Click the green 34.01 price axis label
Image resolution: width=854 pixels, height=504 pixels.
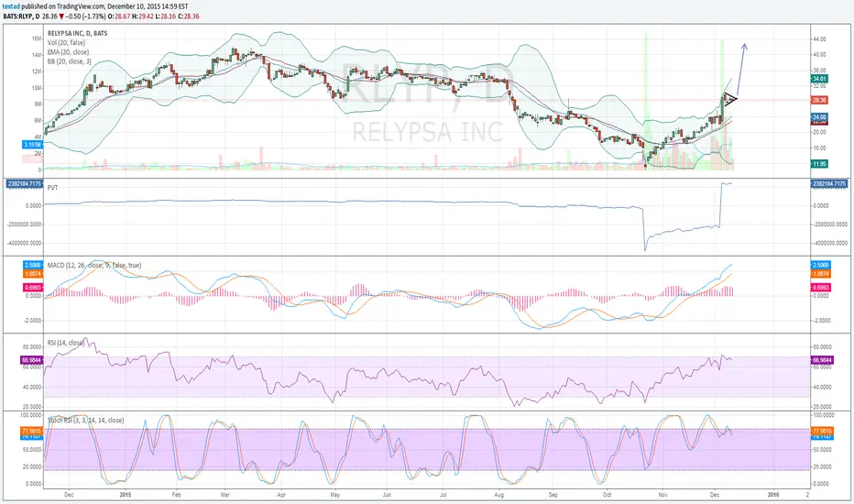click(819, 79)
